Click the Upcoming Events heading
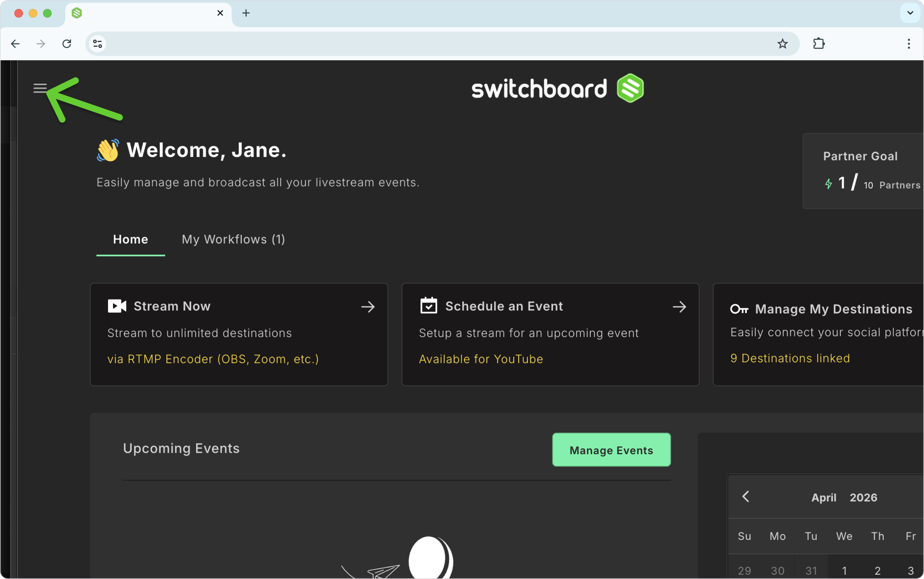924x579 pixels. coord(181,448)
